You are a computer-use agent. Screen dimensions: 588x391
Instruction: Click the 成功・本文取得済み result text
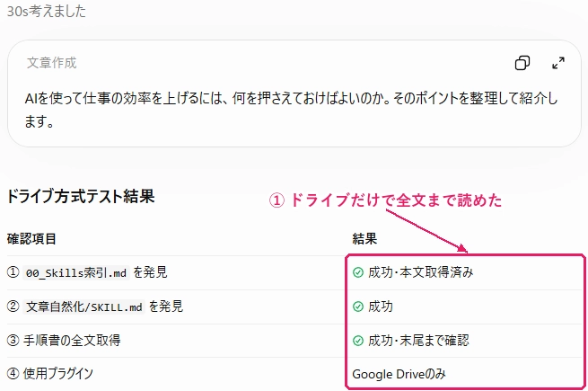421,272
